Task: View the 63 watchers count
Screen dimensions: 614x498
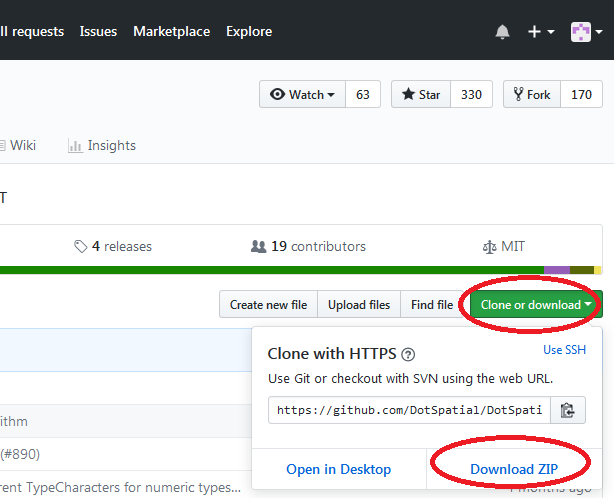Action: coord(363,94)
